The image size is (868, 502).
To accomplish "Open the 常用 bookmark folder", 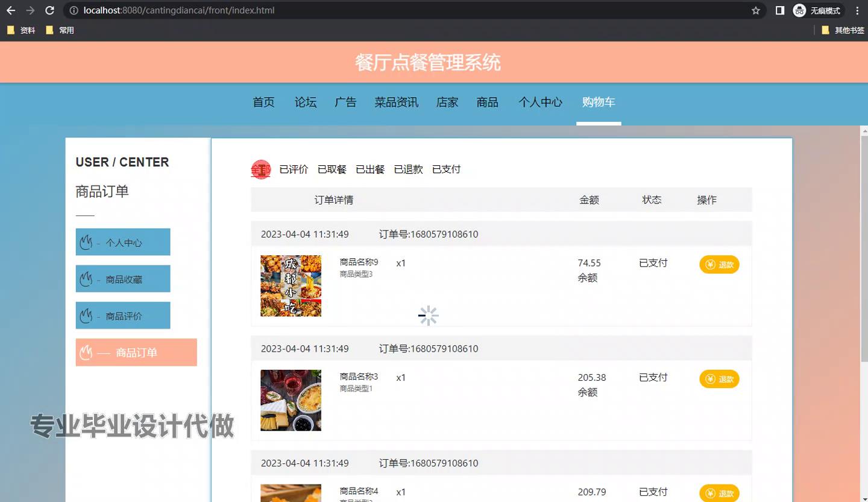I will point(60,30).
